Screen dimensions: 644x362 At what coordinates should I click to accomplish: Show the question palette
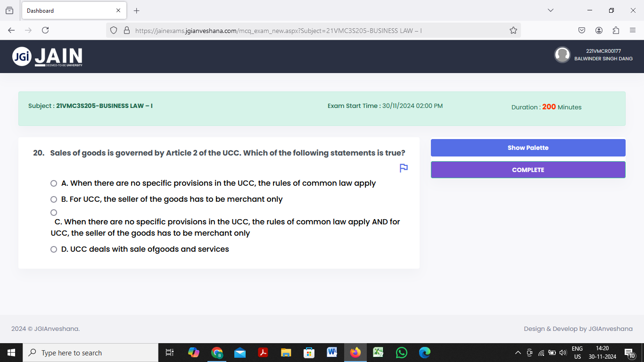(x=528, y=148)
